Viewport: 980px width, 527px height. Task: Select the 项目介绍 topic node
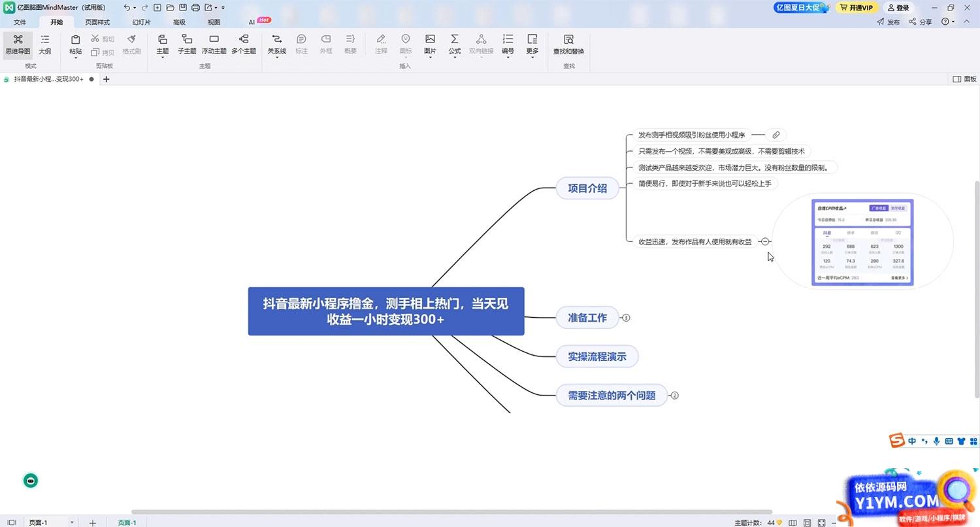pos(587,188)
